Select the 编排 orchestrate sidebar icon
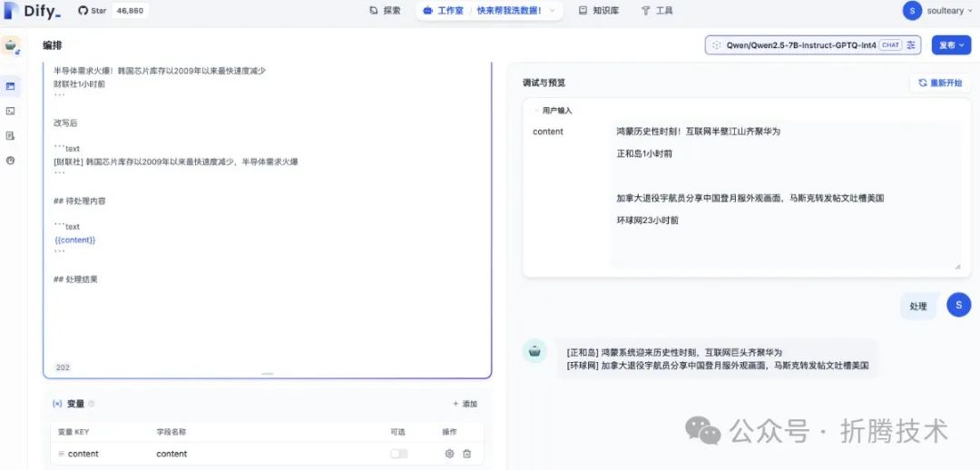The height and width of the screenshot is (470, 980). coord(10,86)
